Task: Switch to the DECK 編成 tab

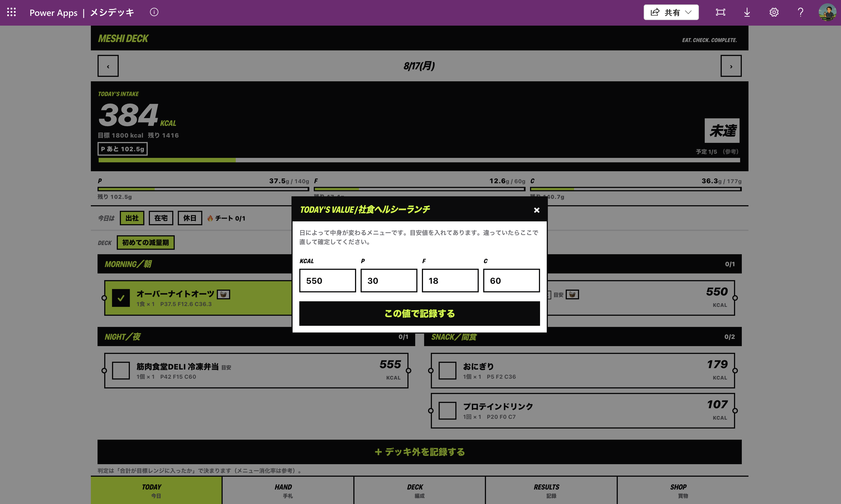Action: point(419,490)
